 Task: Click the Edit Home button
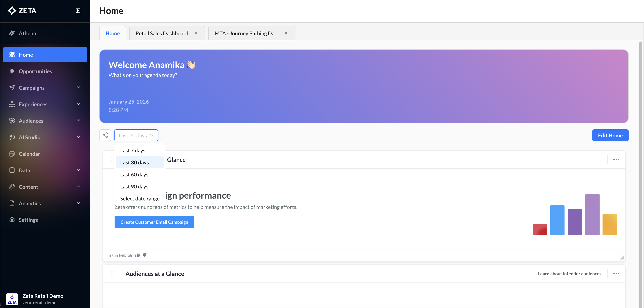610,135
